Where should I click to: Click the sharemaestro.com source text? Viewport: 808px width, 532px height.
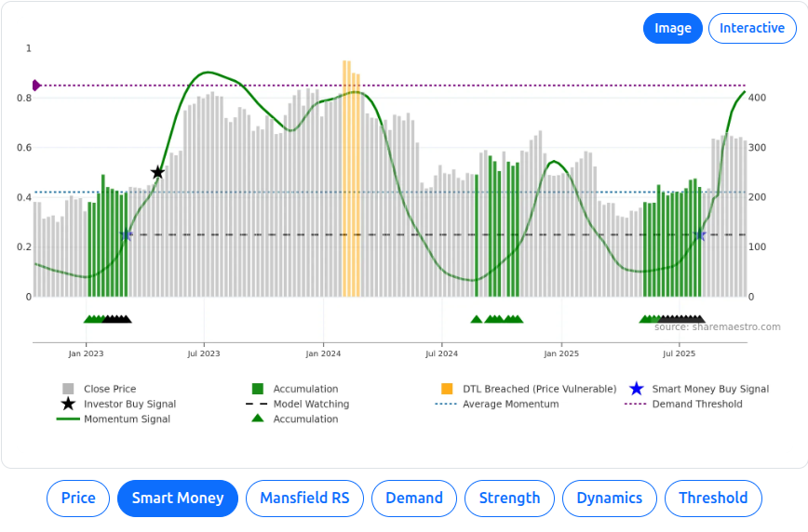click(717, 326)
